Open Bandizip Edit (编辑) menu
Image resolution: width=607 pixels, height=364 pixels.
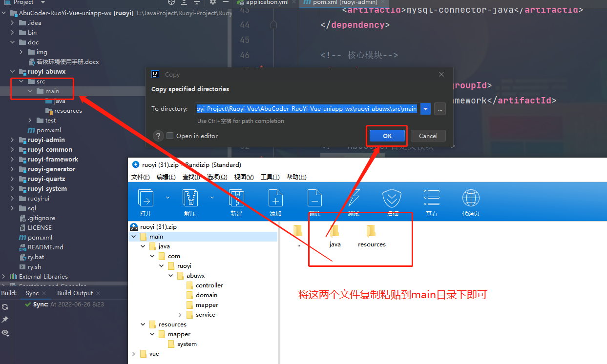click(x=167, y=177)
